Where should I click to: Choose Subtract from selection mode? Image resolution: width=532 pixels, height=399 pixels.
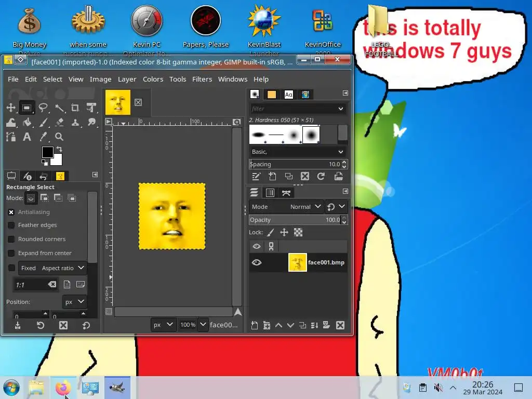point(58,198)
